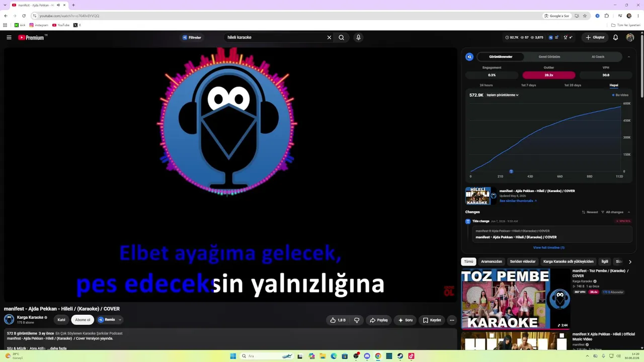
Task: Save video with Kaydet button
Action: click(432, 320)
